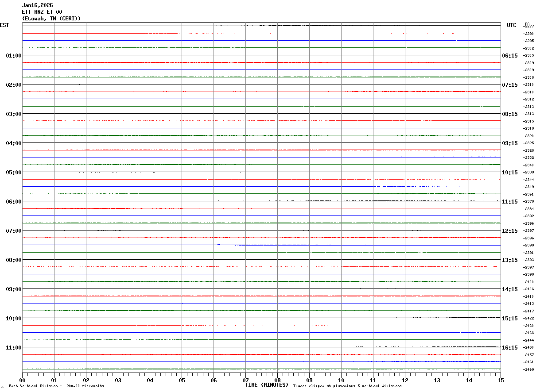Select the -2277 DC offset value
Screen dimensions: 536x392
(x=529, y=26)
